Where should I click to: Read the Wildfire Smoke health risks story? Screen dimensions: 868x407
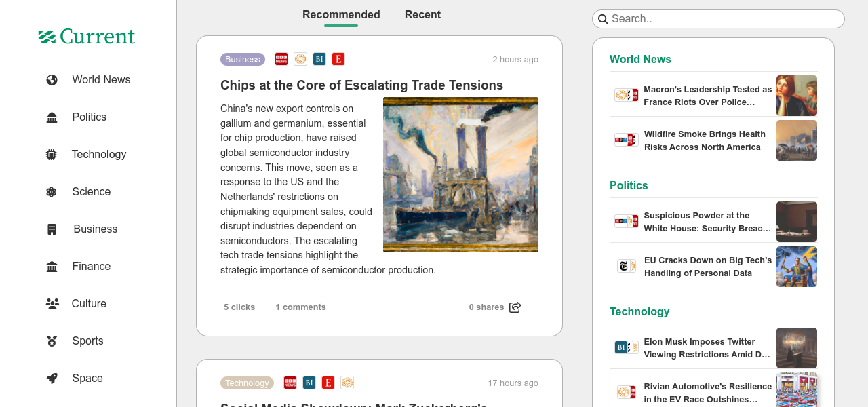click(705, 140)
